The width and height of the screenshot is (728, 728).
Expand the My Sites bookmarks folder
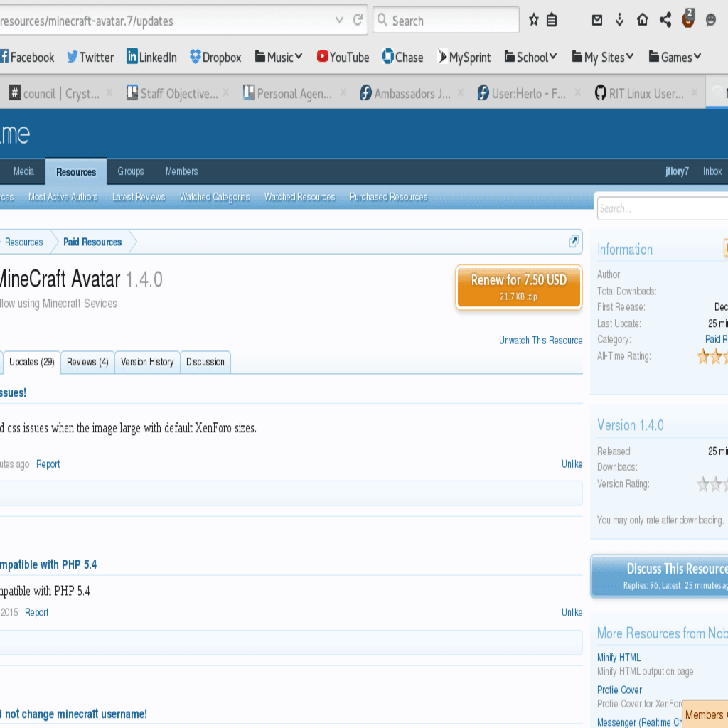[603, 57]
